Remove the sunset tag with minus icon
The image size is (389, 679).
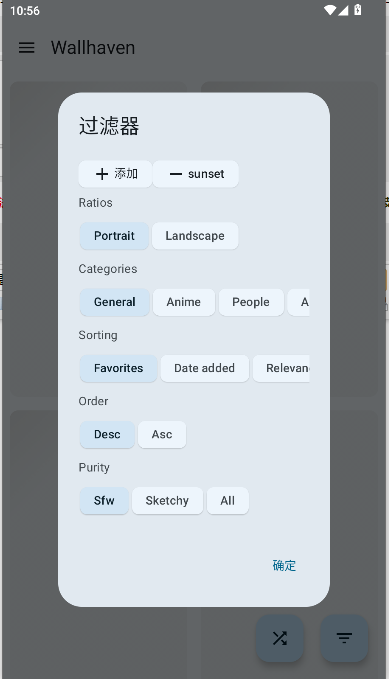point(175,174)
